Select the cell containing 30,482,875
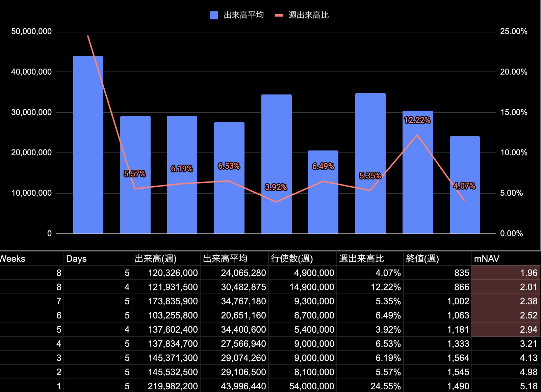This screenshot has width=541, height=392. pyautogui.click(x=234, y=287)
